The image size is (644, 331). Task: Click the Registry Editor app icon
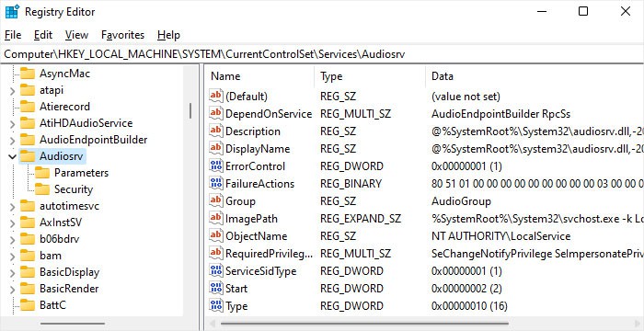click(12, 12)
